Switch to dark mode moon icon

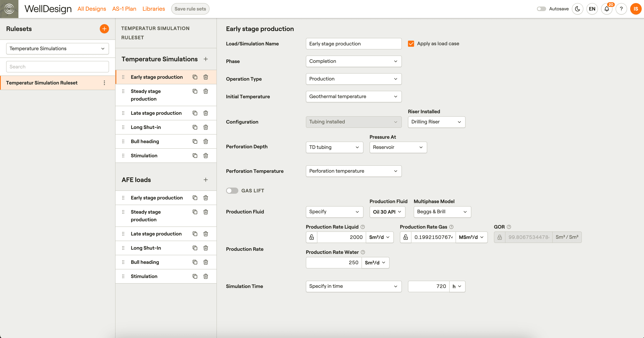577,9
